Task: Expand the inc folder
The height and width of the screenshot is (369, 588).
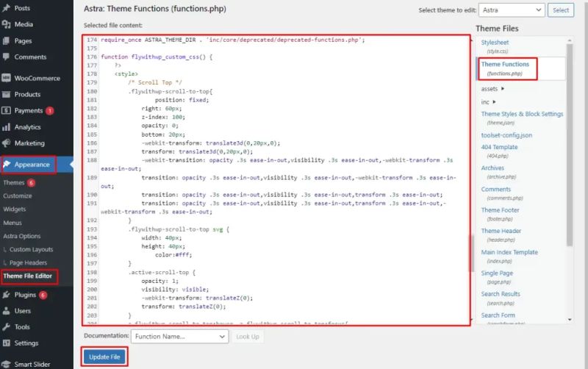Action: (488, 102)
